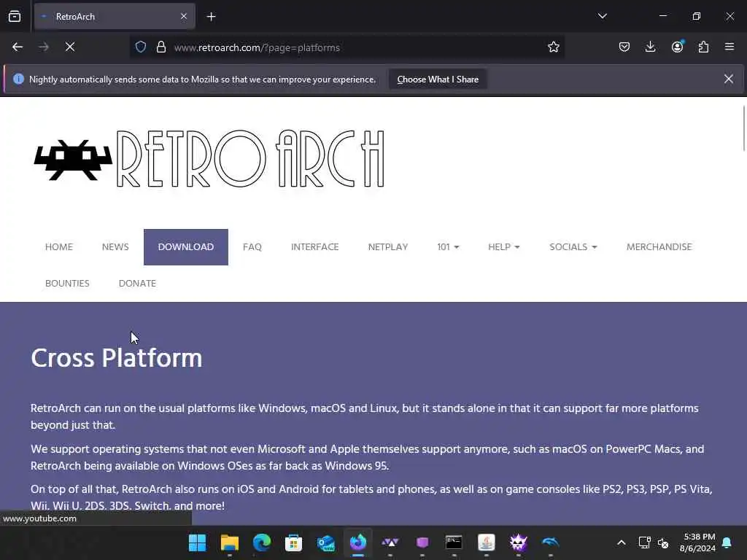Open the BOUNTIES link

67,284
